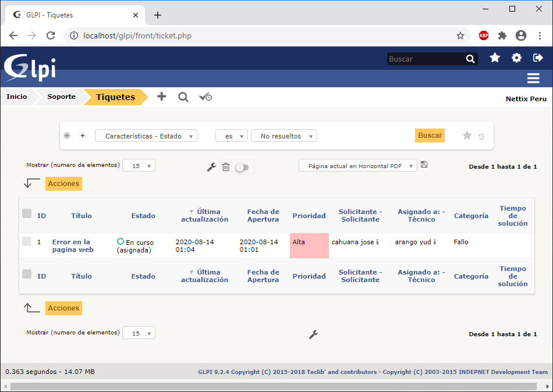Open the hamburger menu icon

(533, 79)
